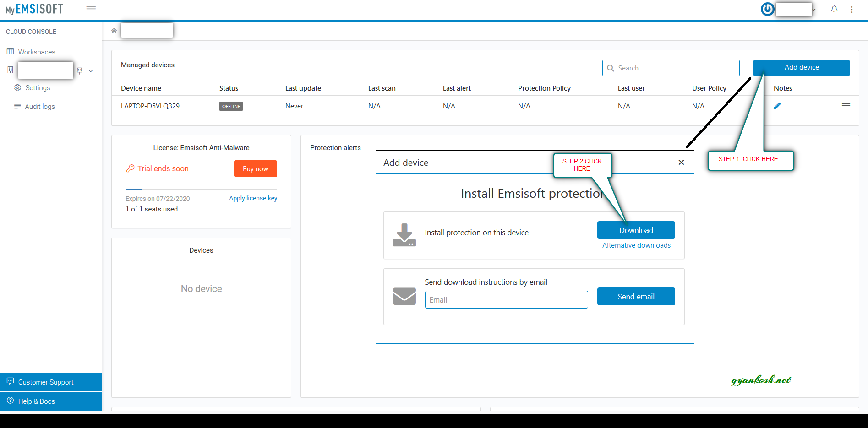Toggle the hamburger sidebar menu
Image resolution: width=868 pixels, height=428 pixels.
(91, 9)
